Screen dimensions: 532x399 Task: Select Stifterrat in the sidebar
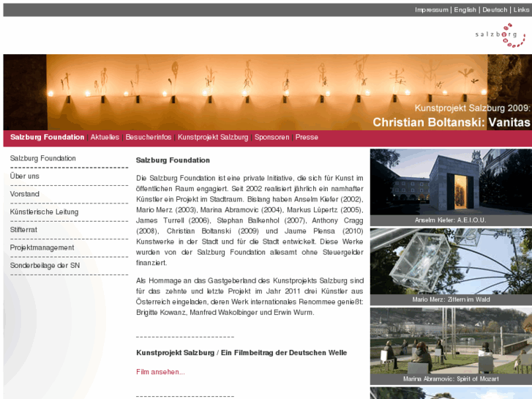point(23,230)
